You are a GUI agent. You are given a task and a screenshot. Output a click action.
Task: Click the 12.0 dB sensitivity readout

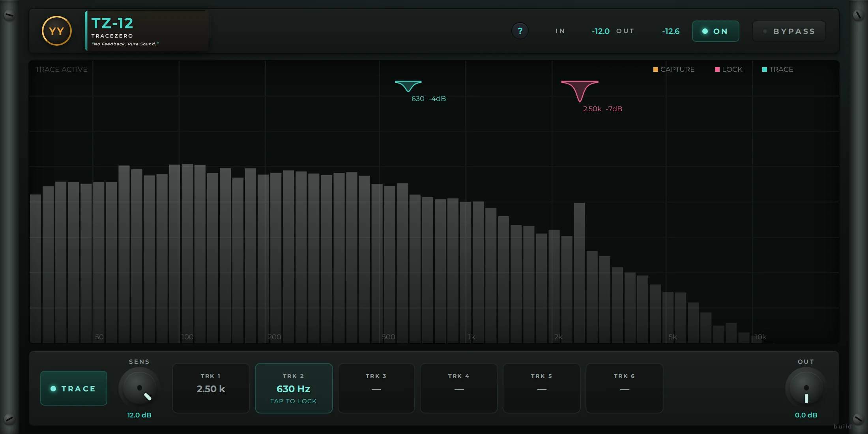tap(139, 415)
